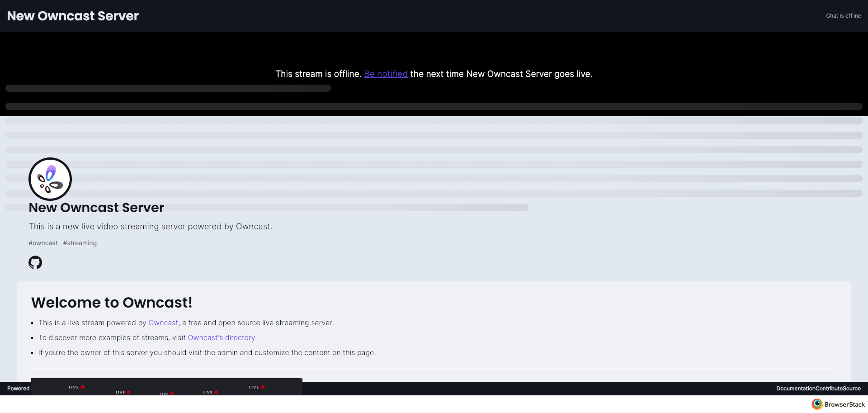
Task: Open the Owncast link in welcome text
Action: [x=163, y=323]
